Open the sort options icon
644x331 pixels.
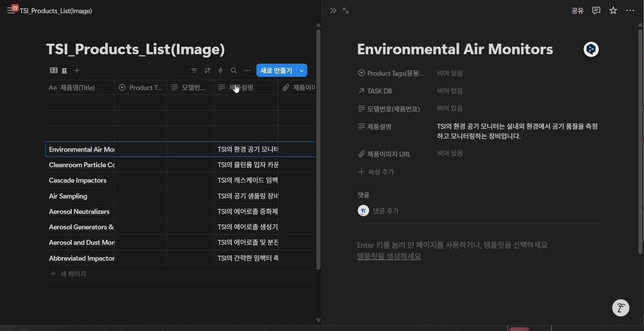(207, 70)
